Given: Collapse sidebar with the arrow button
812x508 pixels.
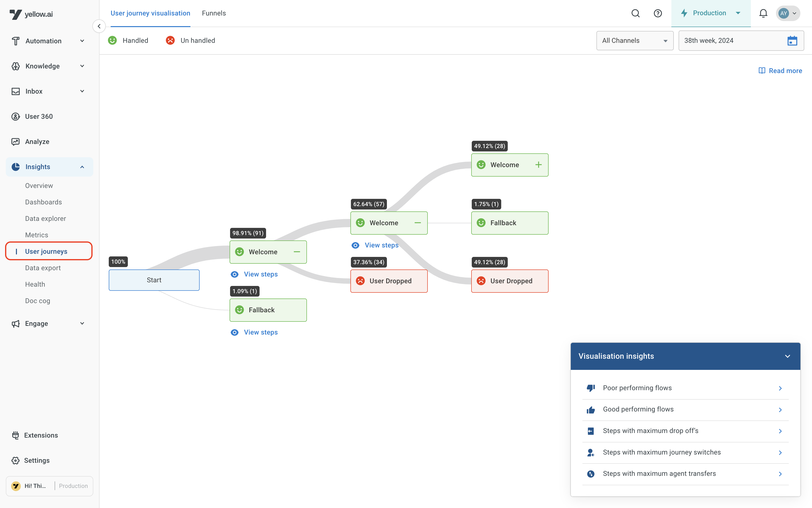Looking at the screenshot, I should pos(99,26).
